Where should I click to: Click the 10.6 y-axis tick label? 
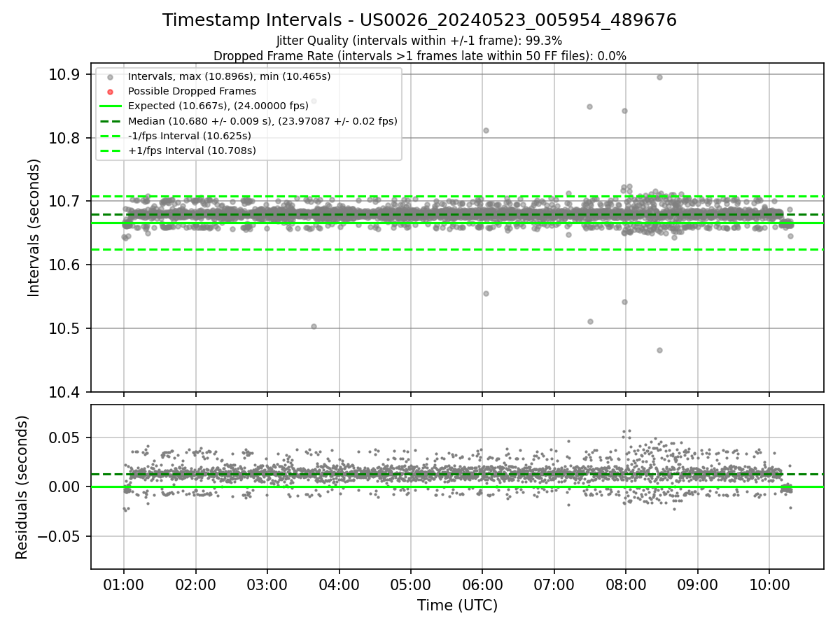(x=64, y=265)
